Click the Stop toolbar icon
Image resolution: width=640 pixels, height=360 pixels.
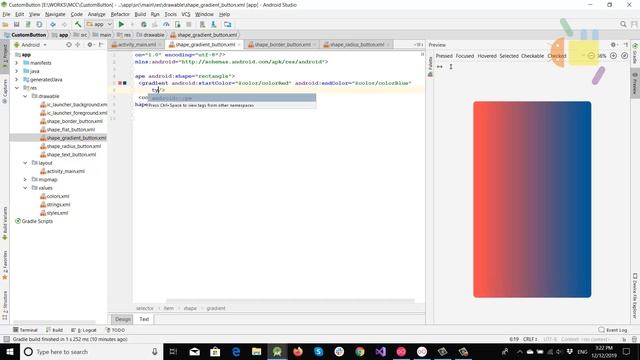189,24
